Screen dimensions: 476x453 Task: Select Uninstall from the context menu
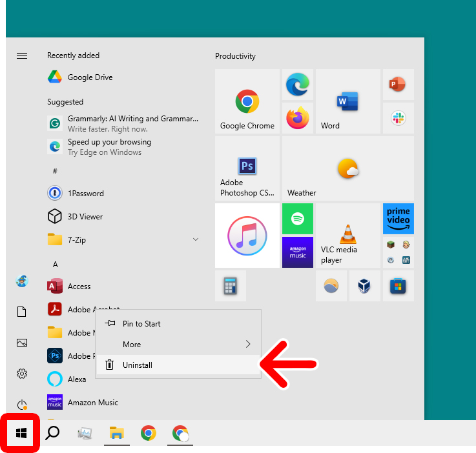pyautogui.click(x=178, y=365)
